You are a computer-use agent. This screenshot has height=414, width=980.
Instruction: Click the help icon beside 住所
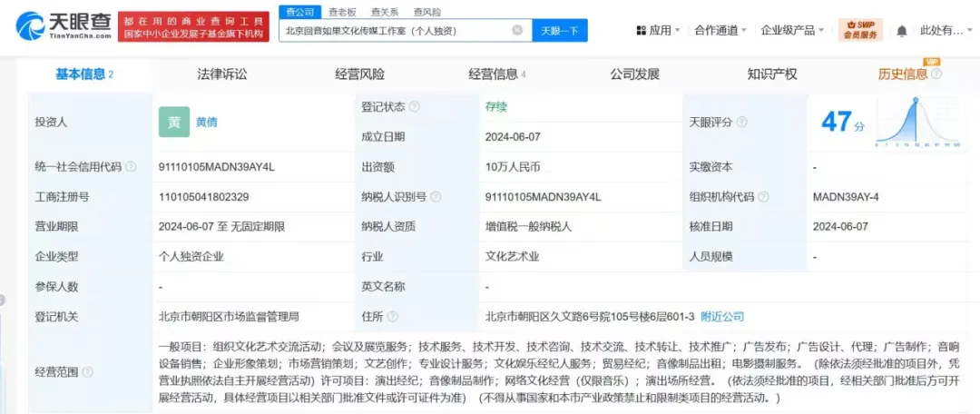(x=393, y=317)
